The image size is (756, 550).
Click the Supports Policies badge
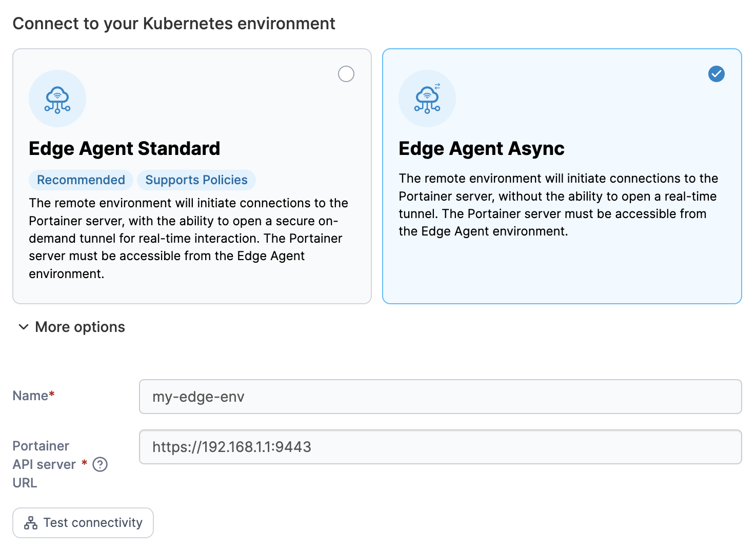tap(196, 180)
